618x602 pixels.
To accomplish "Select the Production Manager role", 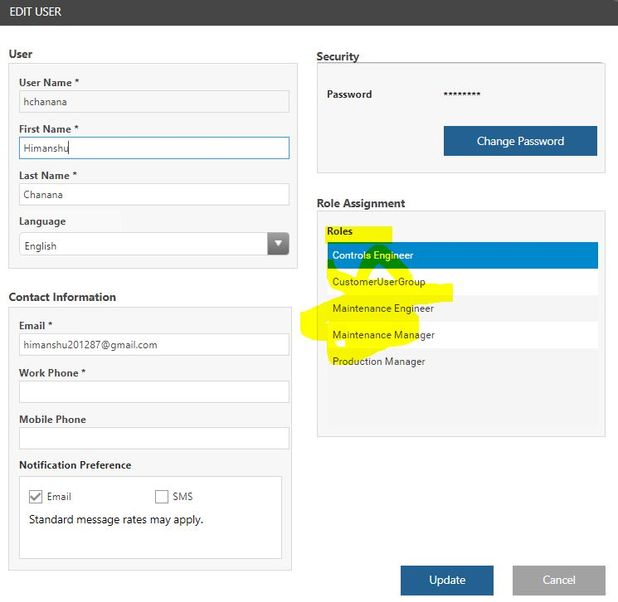I will click(462, 361).
